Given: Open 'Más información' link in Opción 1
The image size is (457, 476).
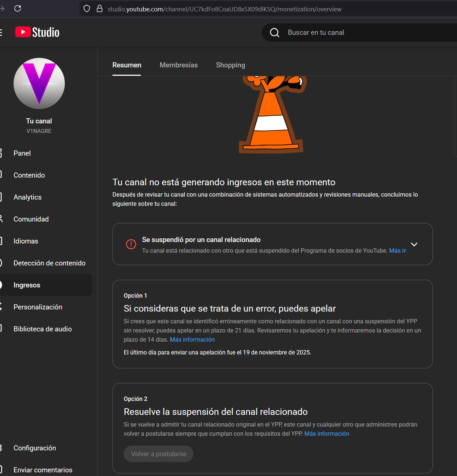Looking at the screenshot, I should click(x=192, y=340).
